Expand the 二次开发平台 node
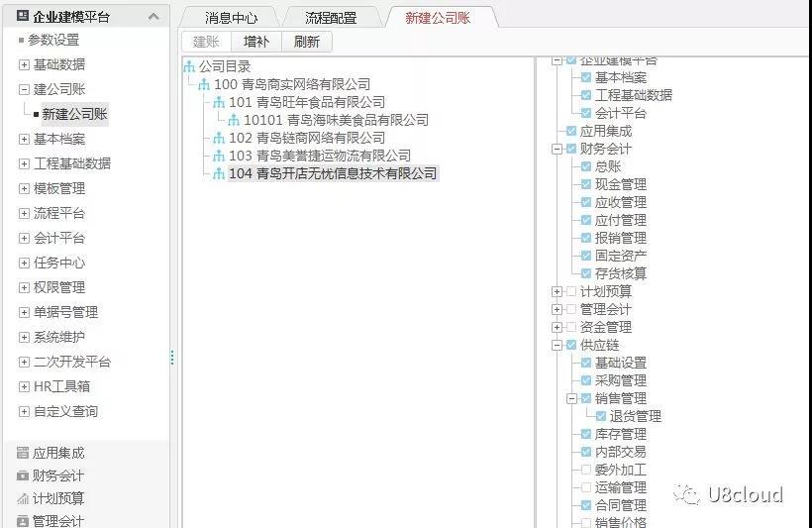Screen dimensions: 812x528 (24, 363)
